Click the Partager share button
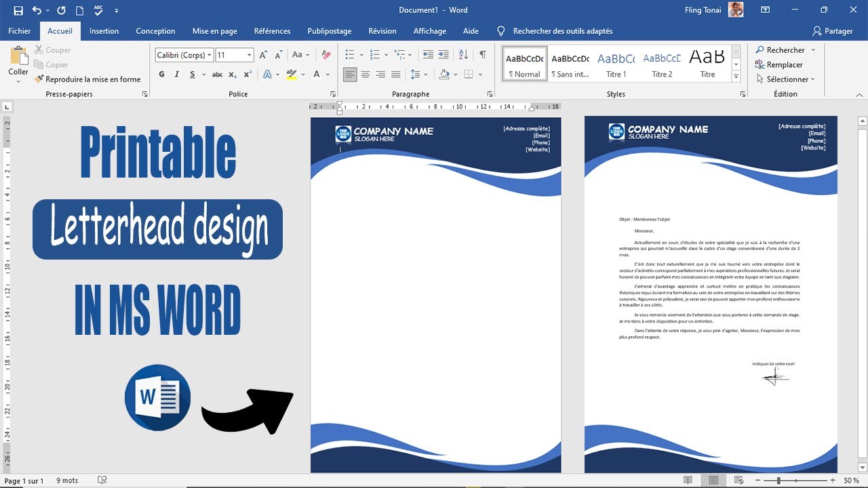Viewport: 868px width, 488px height. tap(833, 31)
